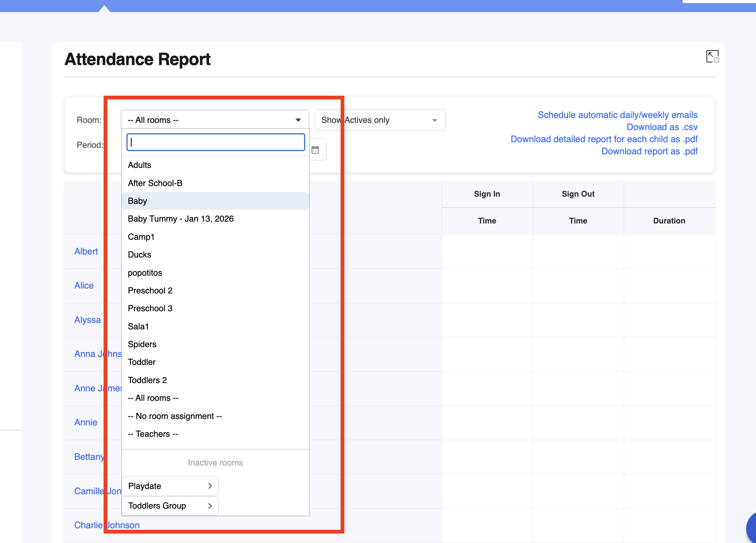Click the Playdate chevron arrow
Image resolution: width=756 pixels, height=543 pixels.
click(x=210, y=486)
